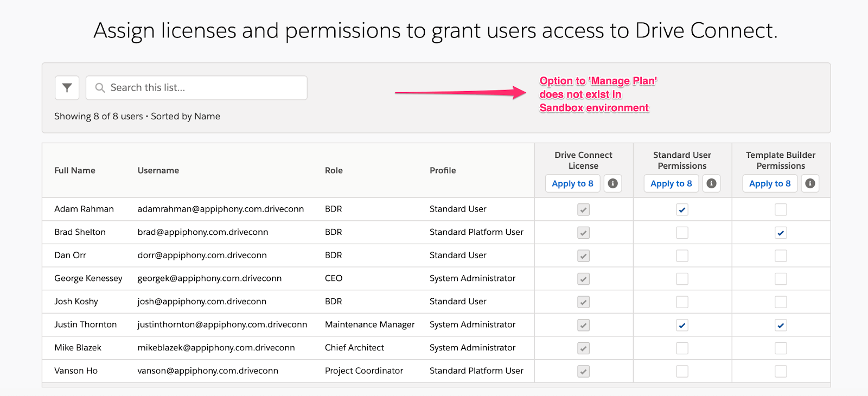Check Mike Blazek's Standard User Permissions
The image size is (868, 396).
tap(682, 348)
